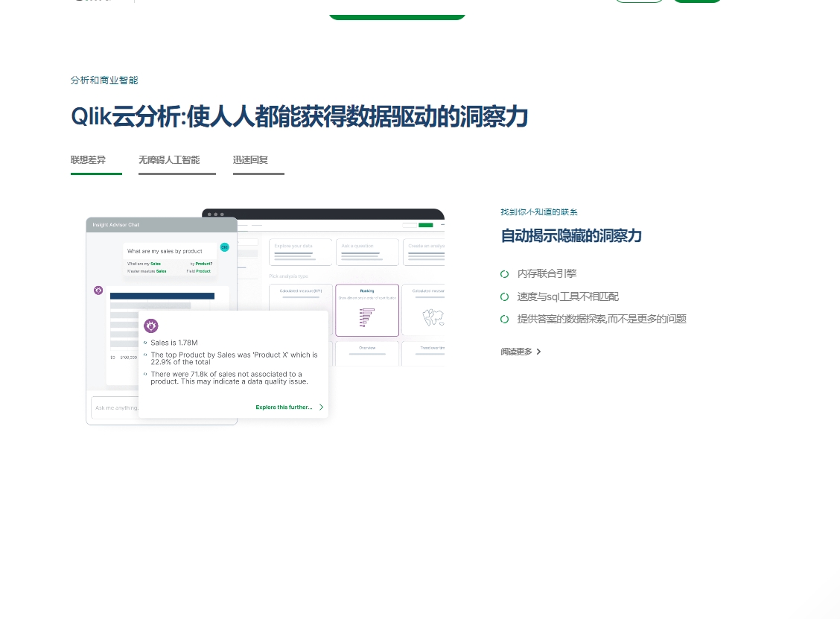Viewport: 840px width, 619px height.
Task: Click the 找到你不知道的联系 subtitle
Action: [x=539, y=212]
